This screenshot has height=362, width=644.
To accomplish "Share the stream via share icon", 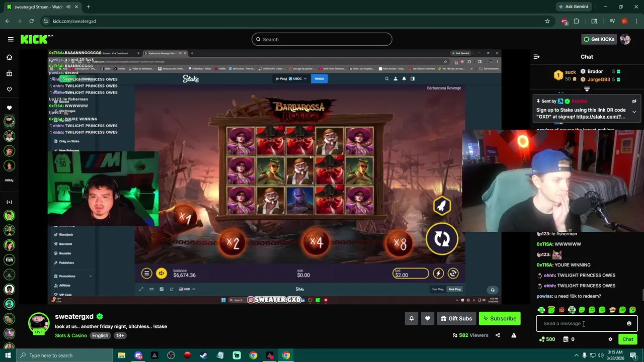I will coord(498,335).
